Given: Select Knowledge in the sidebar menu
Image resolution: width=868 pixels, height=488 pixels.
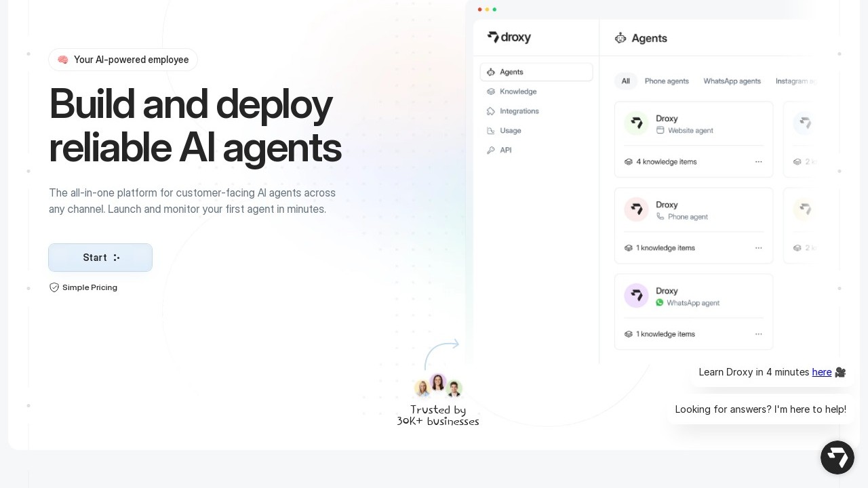Looking at the screenshot, I should click(x=517, y=91).
